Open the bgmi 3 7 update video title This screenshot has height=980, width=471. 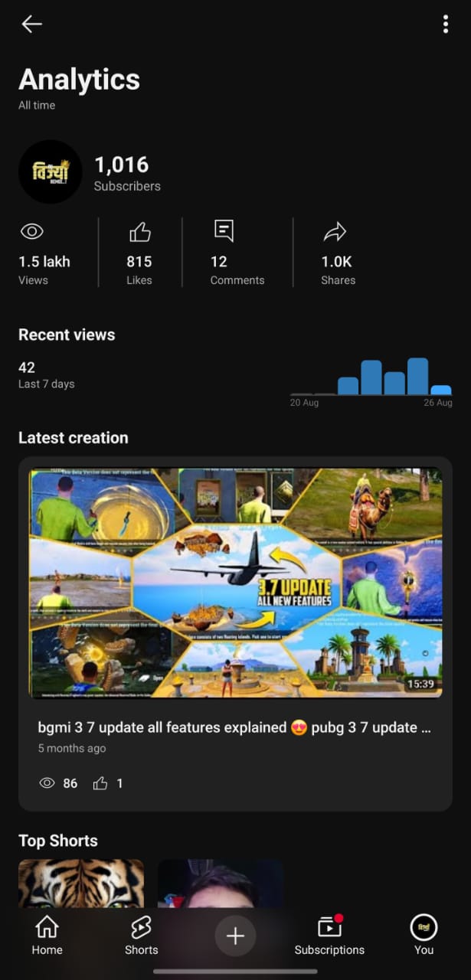point(234,727)
